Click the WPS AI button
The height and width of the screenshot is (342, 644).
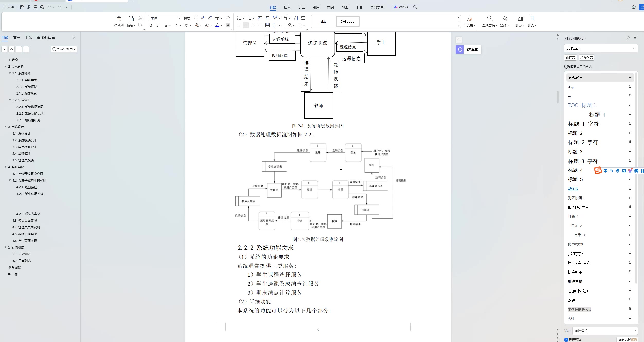click(402, 7)
